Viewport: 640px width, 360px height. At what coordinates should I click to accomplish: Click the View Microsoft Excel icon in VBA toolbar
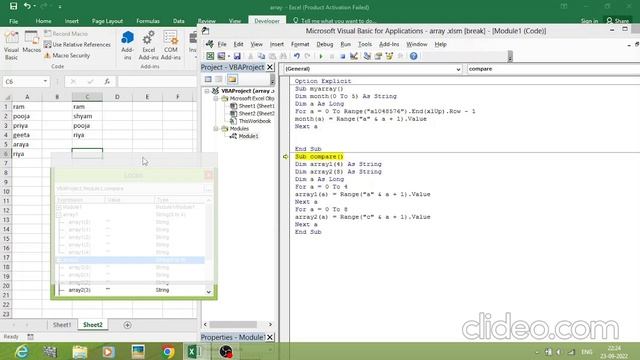pyautogui.click(x=210, y=56)
